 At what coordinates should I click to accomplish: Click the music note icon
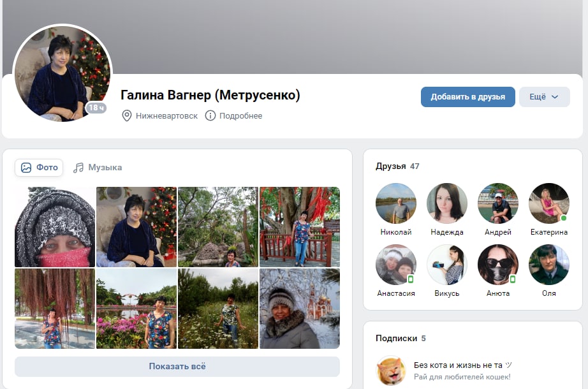click(x=78, y=167)
